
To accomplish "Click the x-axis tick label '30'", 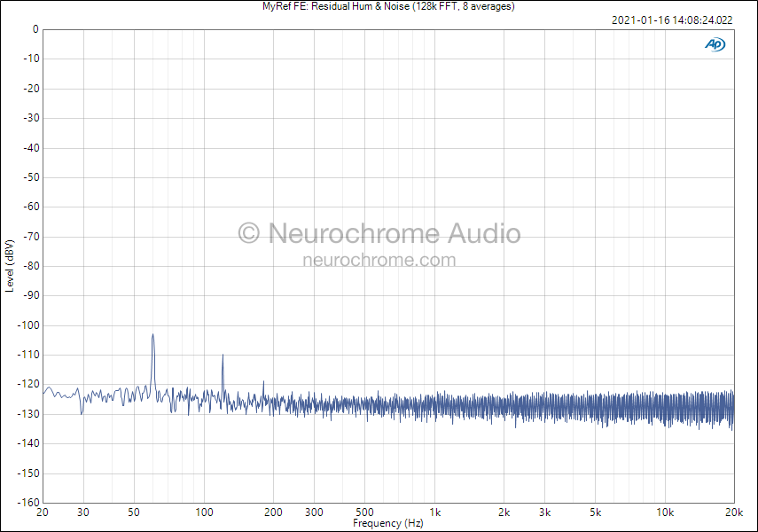I will (x=83, y=512).
